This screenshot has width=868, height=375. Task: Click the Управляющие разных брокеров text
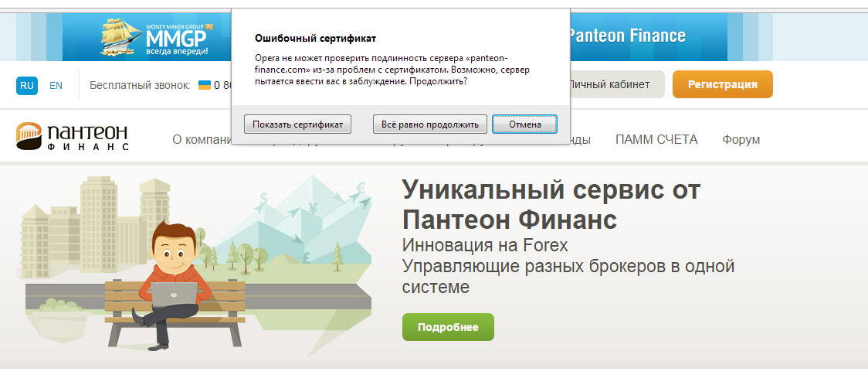tap(568, 276)
